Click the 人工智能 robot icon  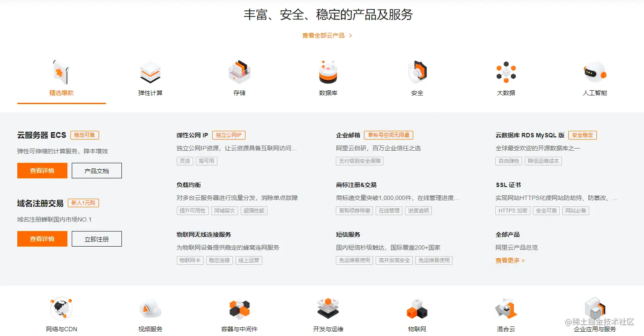[595, 73]
